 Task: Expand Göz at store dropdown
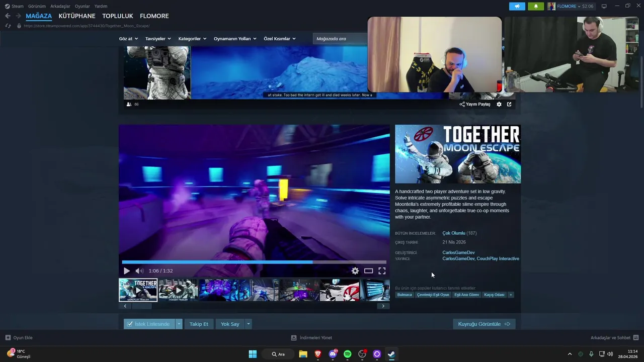pos(128,39)
